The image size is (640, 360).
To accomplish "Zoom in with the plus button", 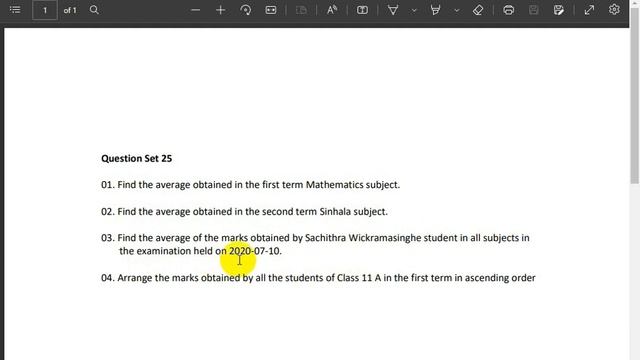I will tap(220, 10).
